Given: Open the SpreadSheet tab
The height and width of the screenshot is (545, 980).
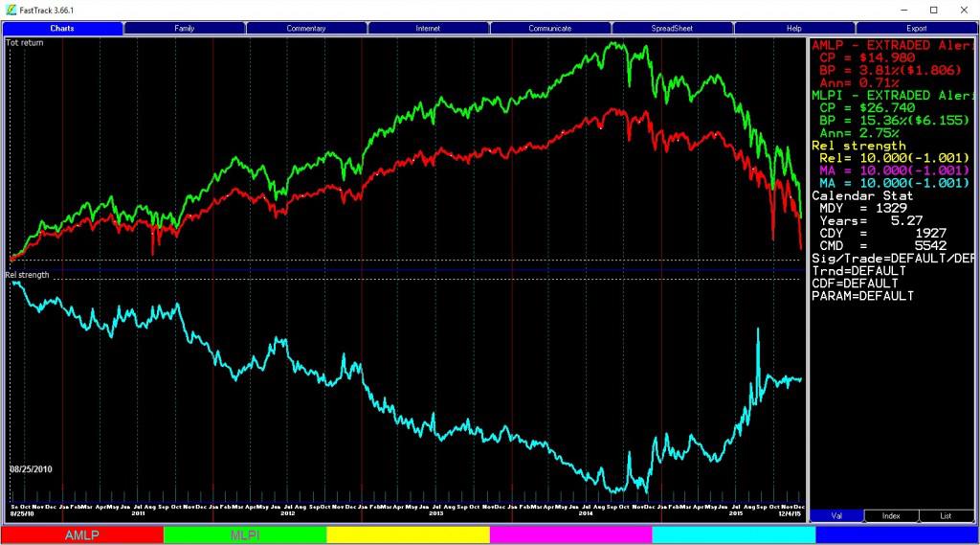Looking at the screenshot, I should 672,28.
